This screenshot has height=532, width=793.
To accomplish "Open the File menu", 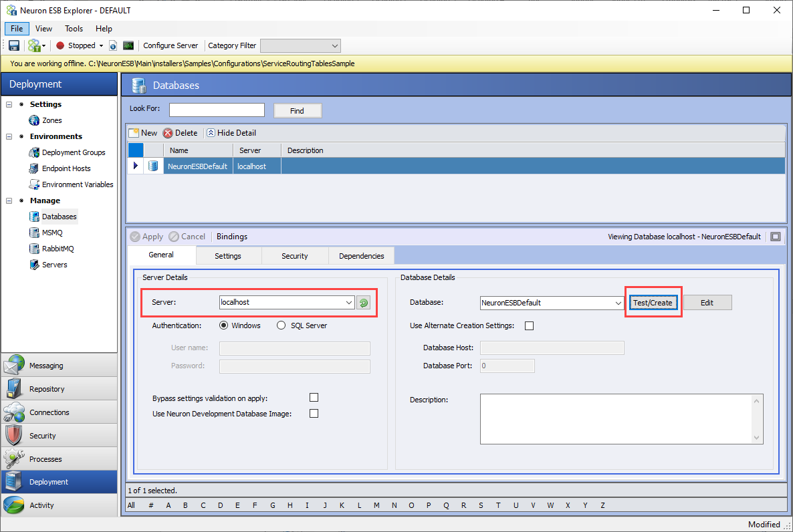I will pos(17,29).
